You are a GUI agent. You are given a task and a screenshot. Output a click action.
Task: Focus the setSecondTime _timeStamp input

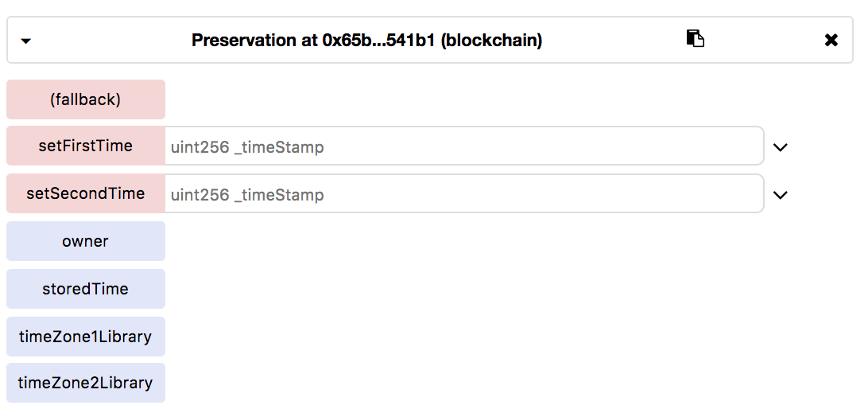tap(463, 194)
